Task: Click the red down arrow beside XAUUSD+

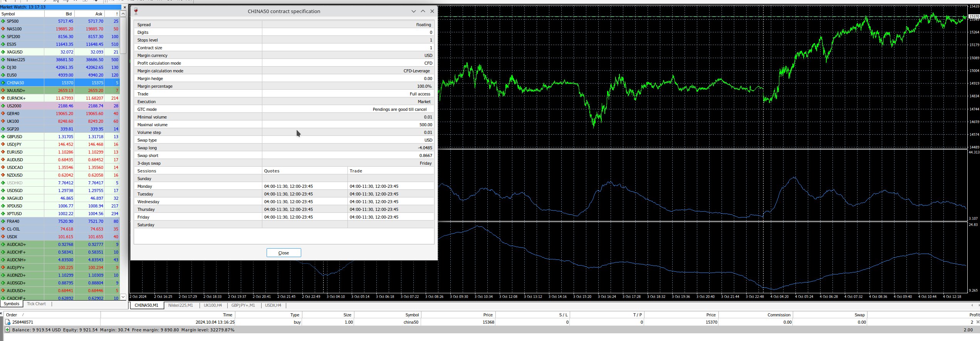Action: click(x=3, y=90)
